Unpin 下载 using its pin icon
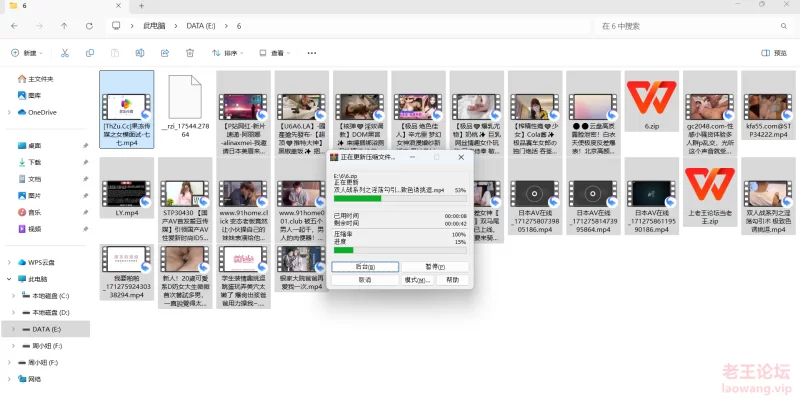The height and width of the screenshot is (399, 800). (x=85, y=162)
